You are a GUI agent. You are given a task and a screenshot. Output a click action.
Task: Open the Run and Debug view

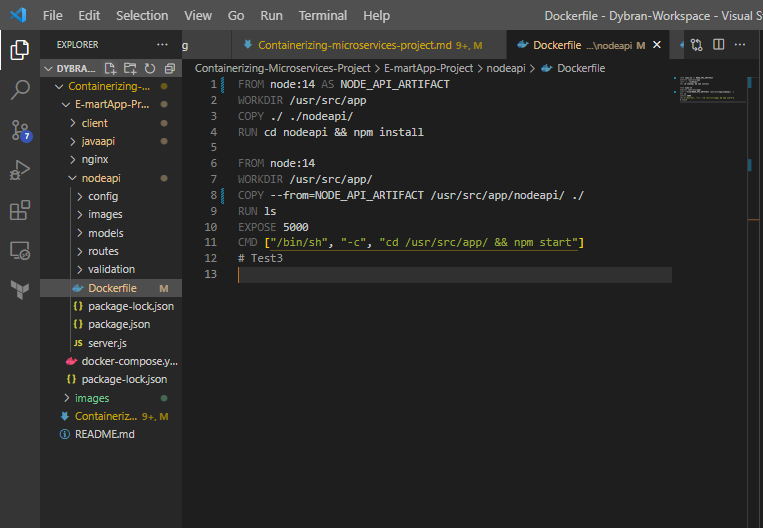19,171
